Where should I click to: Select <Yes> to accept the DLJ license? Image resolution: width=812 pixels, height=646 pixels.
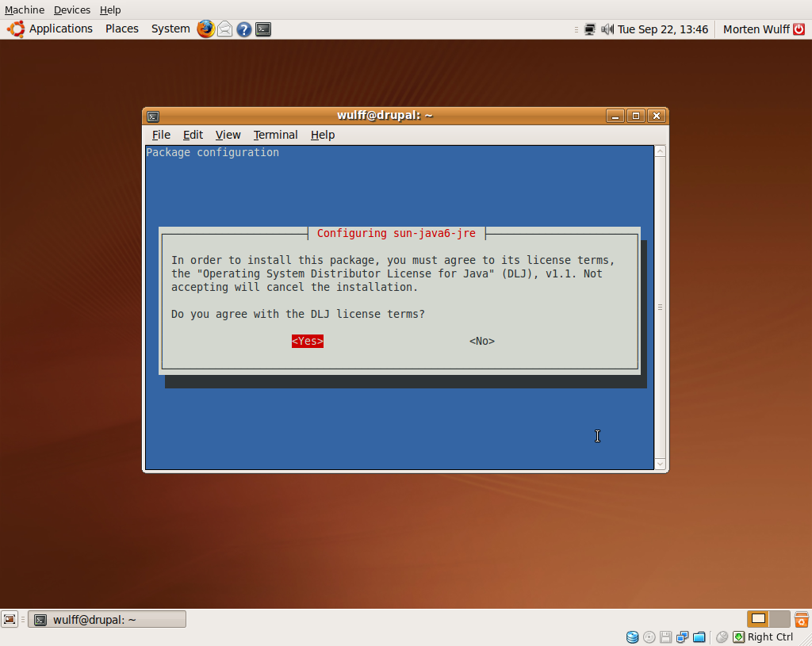click(308, 341)
